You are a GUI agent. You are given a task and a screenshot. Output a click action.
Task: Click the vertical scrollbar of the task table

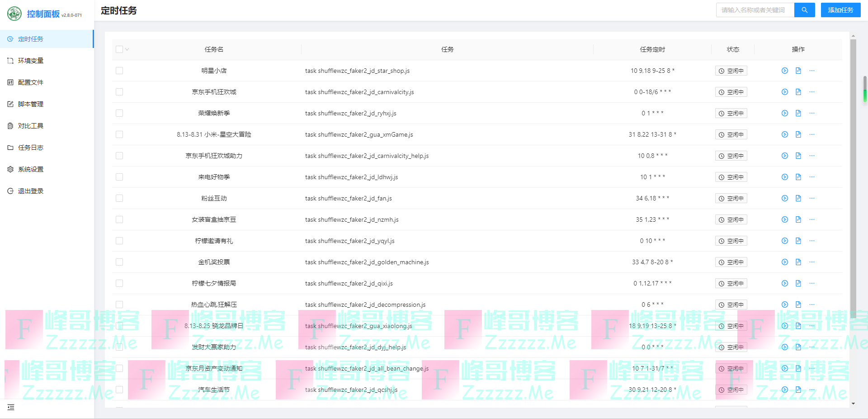tap(853, 181)
